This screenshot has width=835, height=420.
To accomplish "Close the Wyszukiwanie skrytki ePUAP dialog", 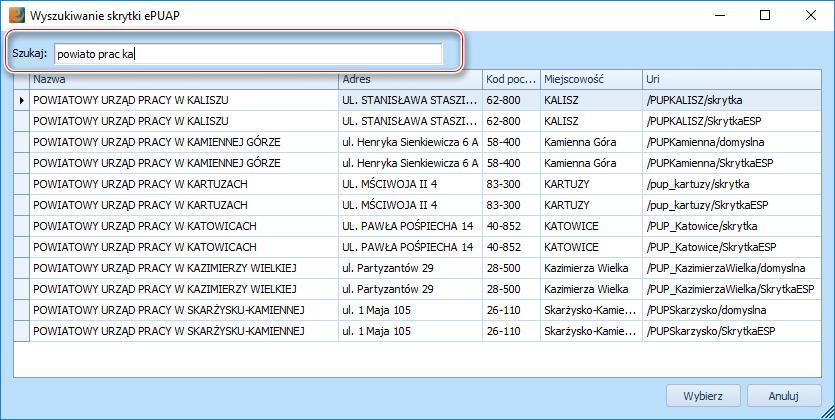I will click(811, 15).
